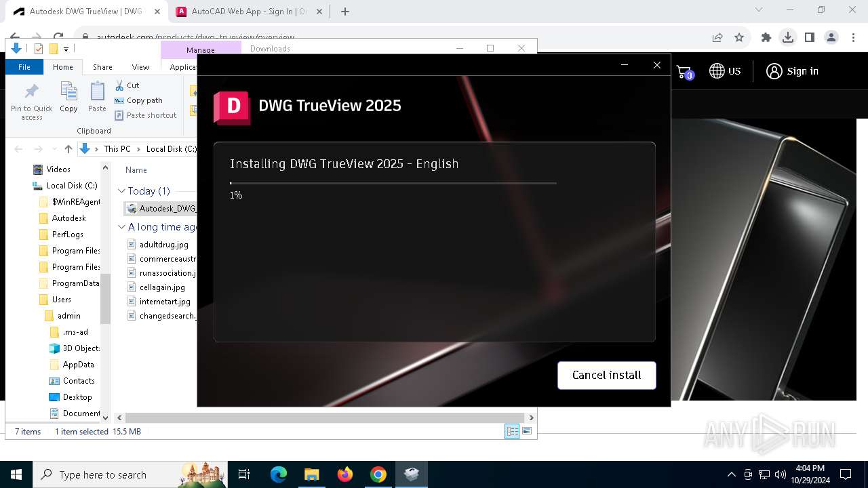This screenshot has height=488, width=868.
Task: Click This PC in address breadcrumb
Action: 117,149
